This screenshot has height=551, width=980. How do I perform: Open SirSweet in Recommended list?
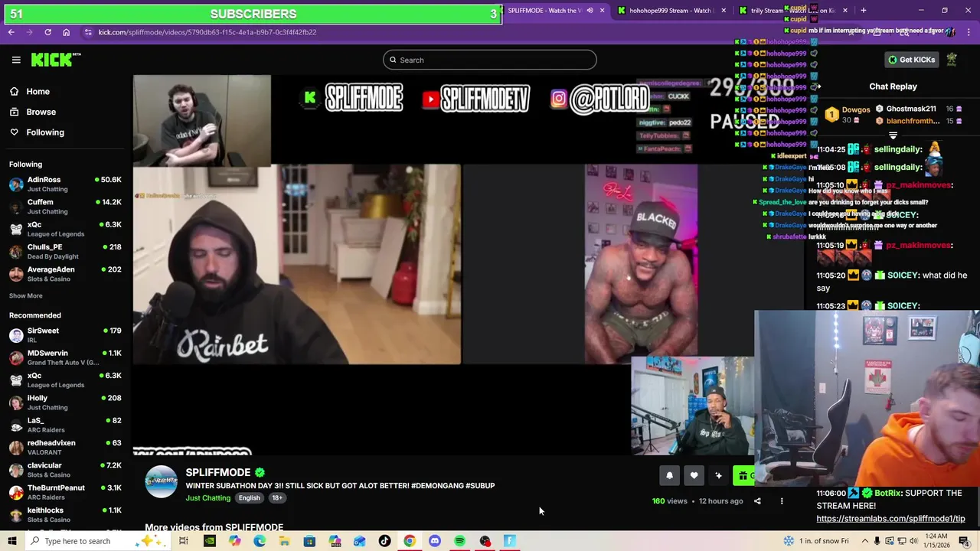(x=65, y=335)
